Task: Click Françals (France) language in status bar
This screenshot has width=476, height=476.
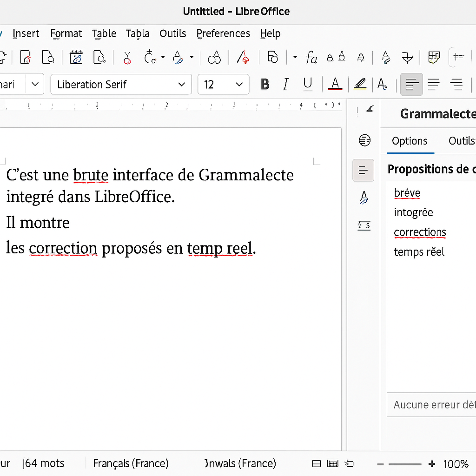Action: coord(131,463)
